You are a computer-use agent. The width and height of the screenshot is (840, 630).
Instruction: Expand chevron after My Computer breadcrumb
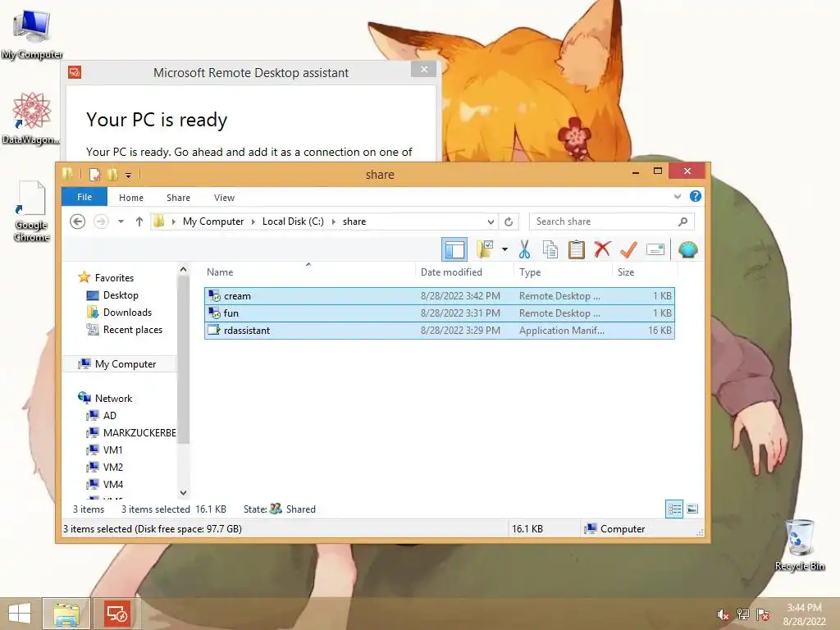(253, 221)
